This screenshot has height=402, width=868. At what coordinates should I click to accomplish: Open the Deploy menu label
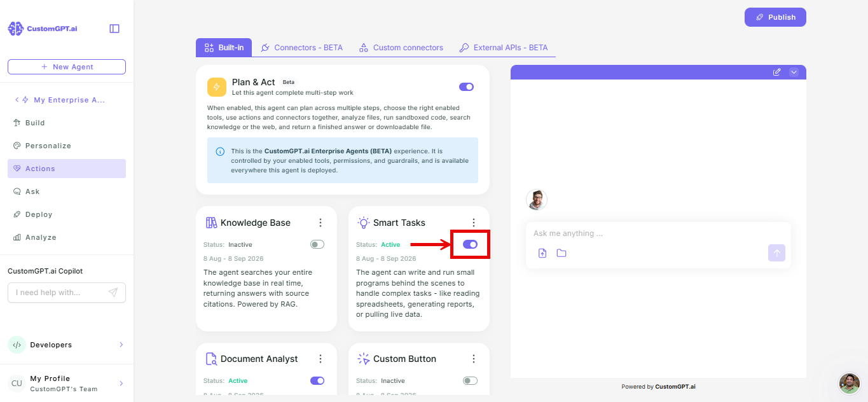(x=39, y=214)
